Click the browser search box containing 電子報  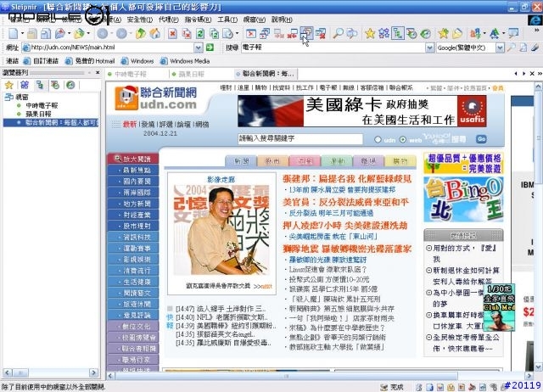click(333, 48)
